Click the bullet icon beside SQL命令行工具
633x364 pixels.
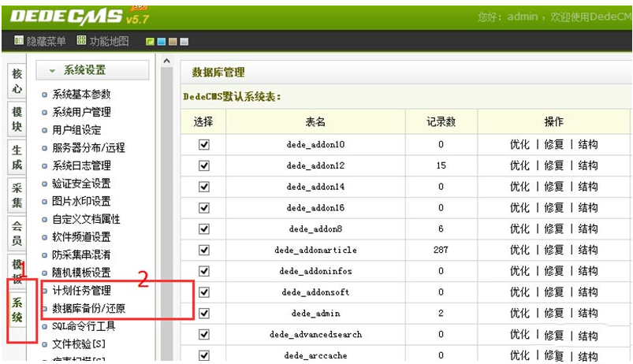pyautogui.click(x=45, y=327)
